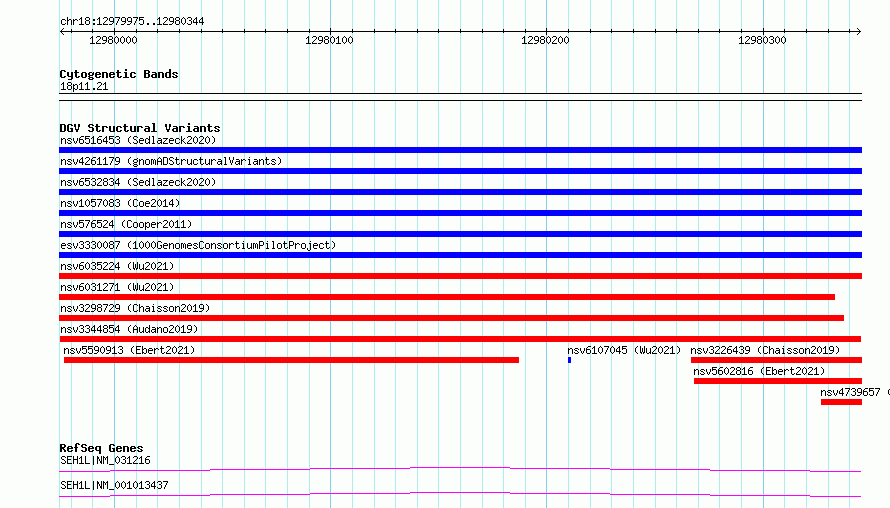Screen dimensions: 890x508
Task: Open variant nsv6031271 (Wu2021) label
Action: click(x=117, y=287)
